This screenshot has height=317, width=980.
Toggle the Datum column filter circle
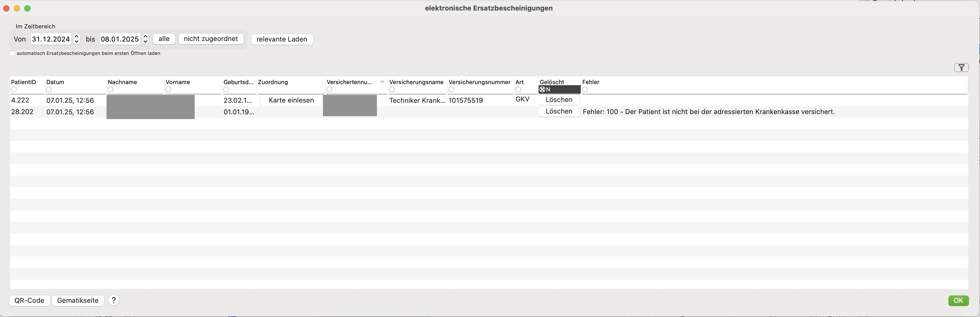point(49,89)
